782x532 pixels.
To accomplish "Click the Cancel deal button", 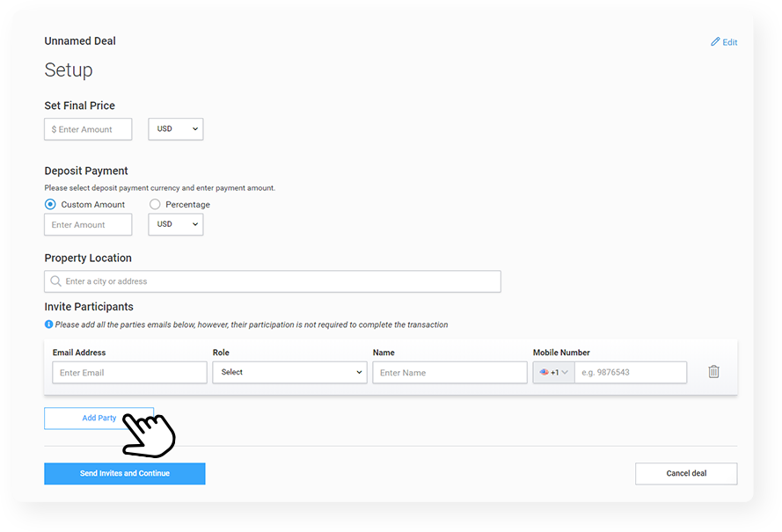I will [x=686, y=474].
